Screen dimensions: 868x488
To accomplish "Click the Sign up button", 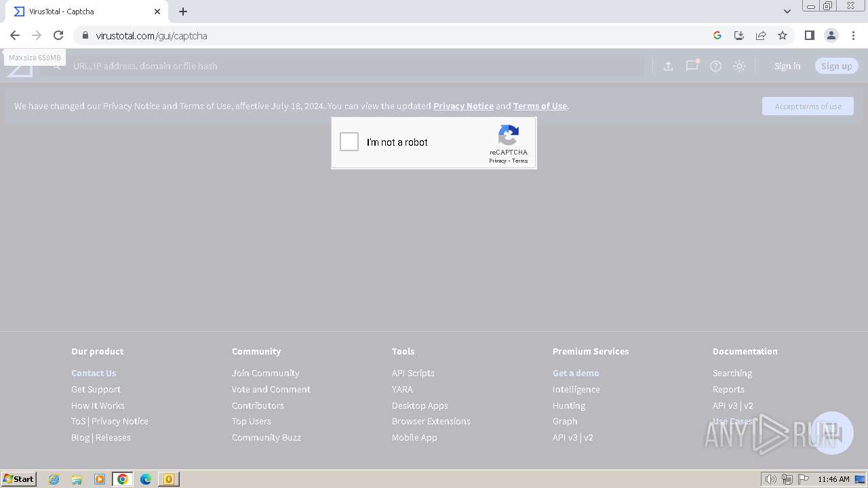I will (836, 66).
